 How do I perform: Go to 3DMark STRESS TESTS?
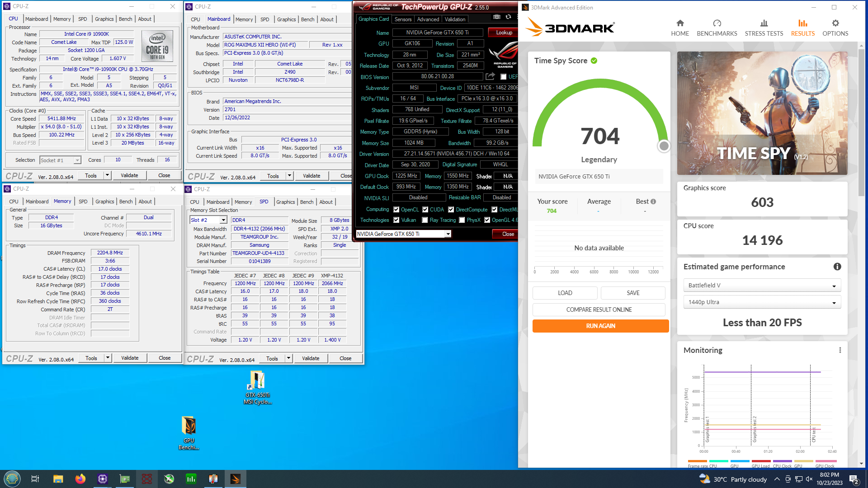pyautogui.click(x=764, y=28)
